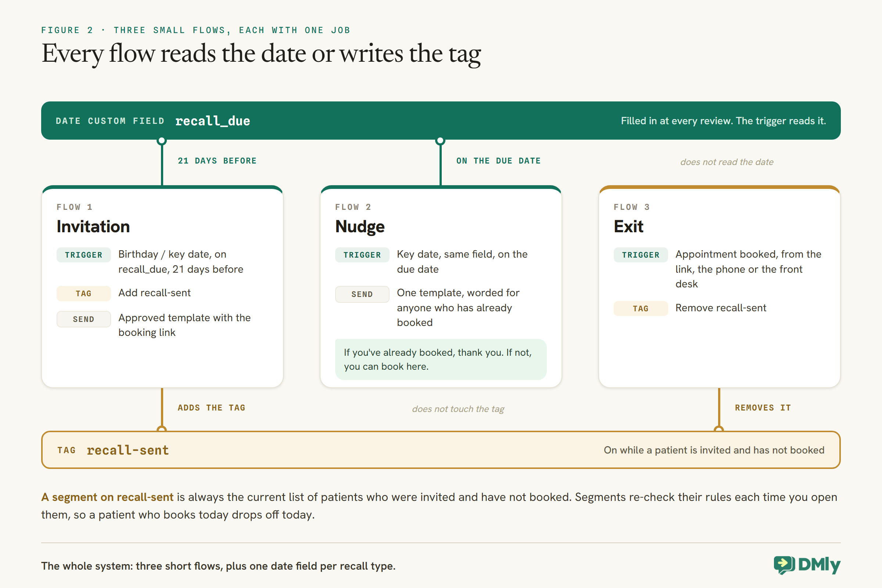Click 'A segment on recall-sent' highlighted text
The width and height of the screenshot is (882, 588).
107,497
